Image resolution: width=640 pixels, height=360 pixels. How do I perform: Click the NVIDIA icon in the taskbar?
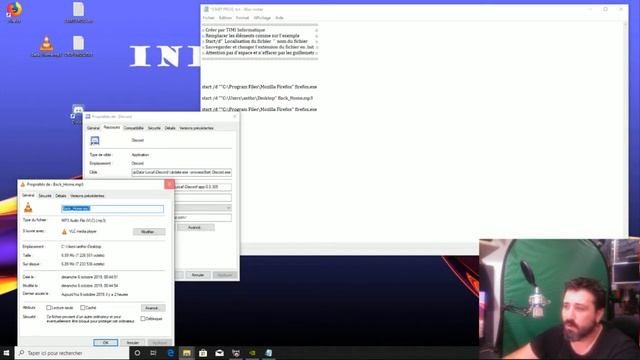click(x=252, y=353)
